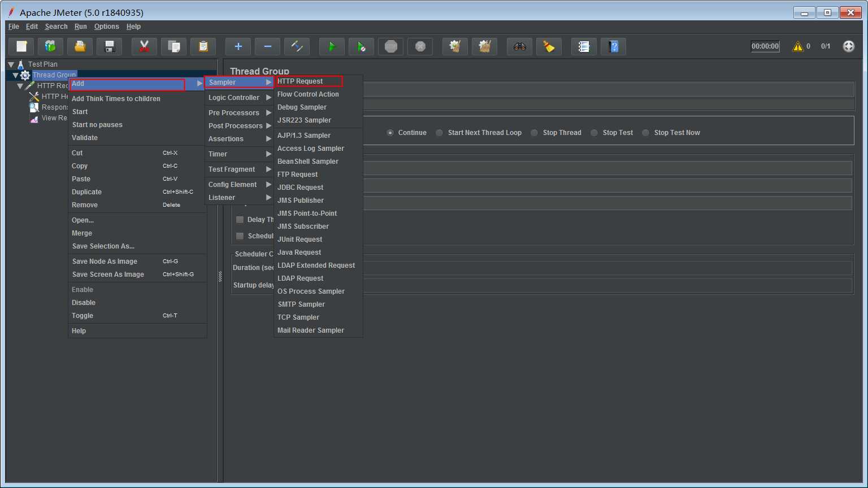The width and height of the screenshot is (868, 488).
Task: Choose JDBC Request sampler
Action: click(x=318, y=188)
